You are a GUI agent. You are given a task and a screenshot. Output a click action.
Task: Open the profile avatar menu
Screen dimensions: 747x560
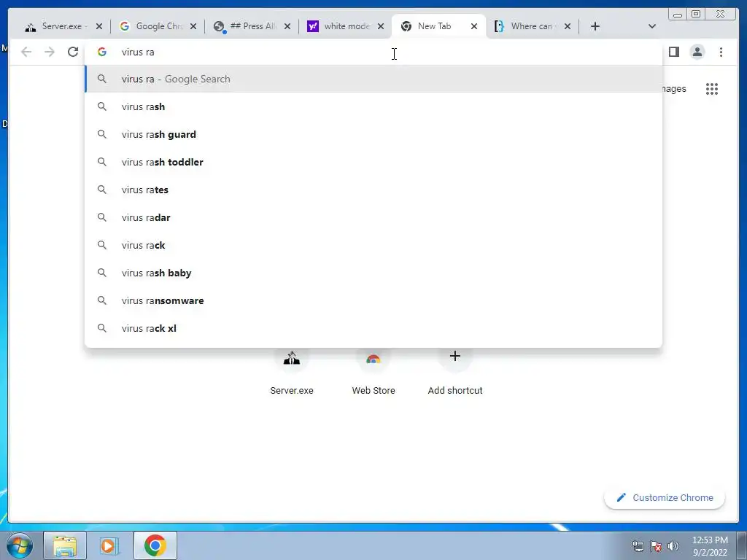pyautogui.click(x=697, y=52)
